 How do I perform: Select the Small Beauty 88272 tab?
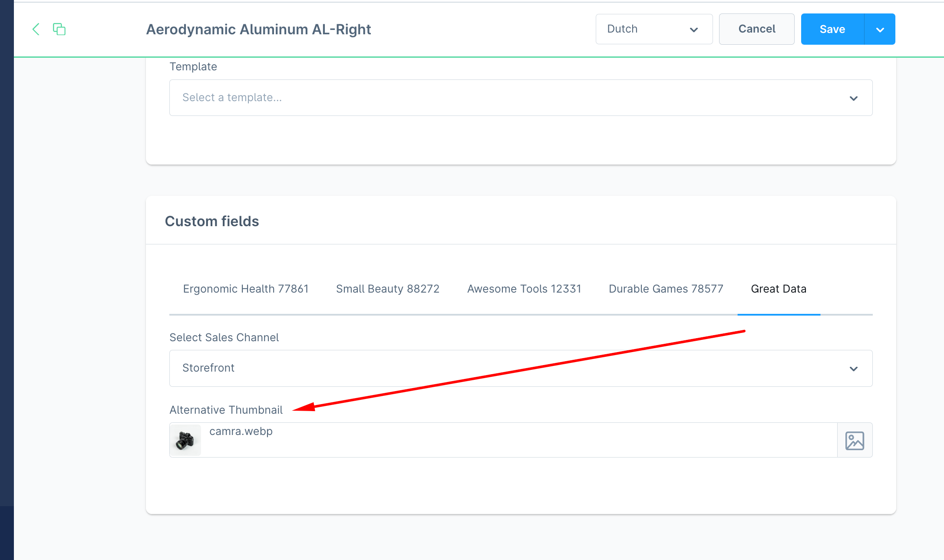pos(386,288)
